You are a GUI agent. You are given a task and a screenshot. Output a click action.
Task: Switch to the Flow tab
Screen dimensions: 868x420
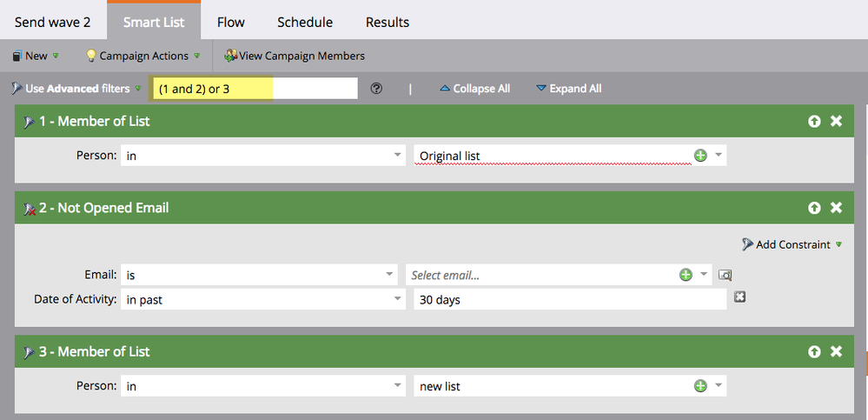pyautogui.click(x=230, y=22)
